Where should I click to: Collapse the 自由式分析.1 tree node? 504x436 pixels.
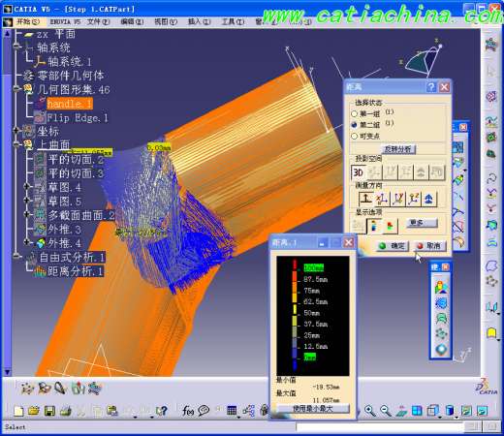click(16, 256)
